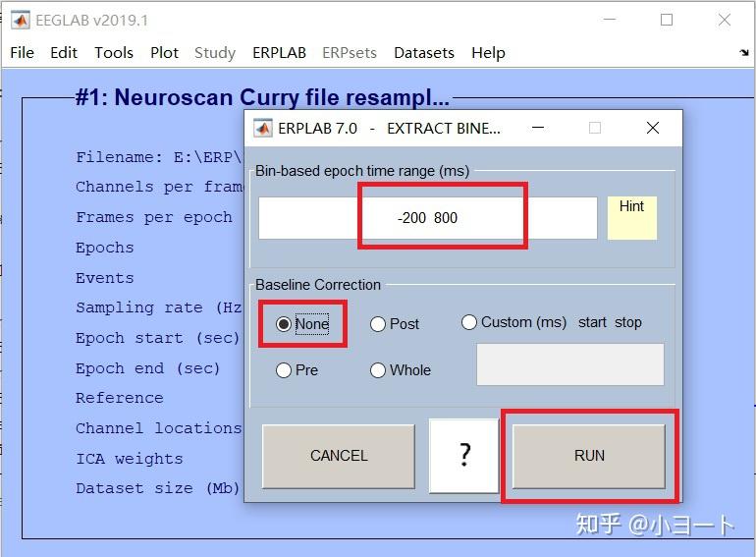Minimize the ERPLAB dialog window
The width and height of the screenshot is (756, 557).
point(538,128)
